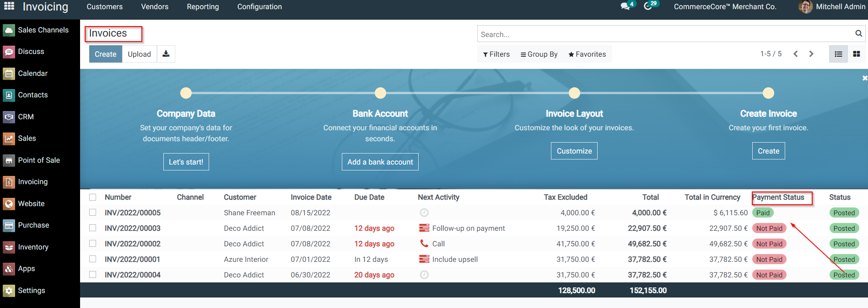Screen dimensions: 868x308
Task: Toggle the select-all invoices checkbox
Action: [93, 197]
